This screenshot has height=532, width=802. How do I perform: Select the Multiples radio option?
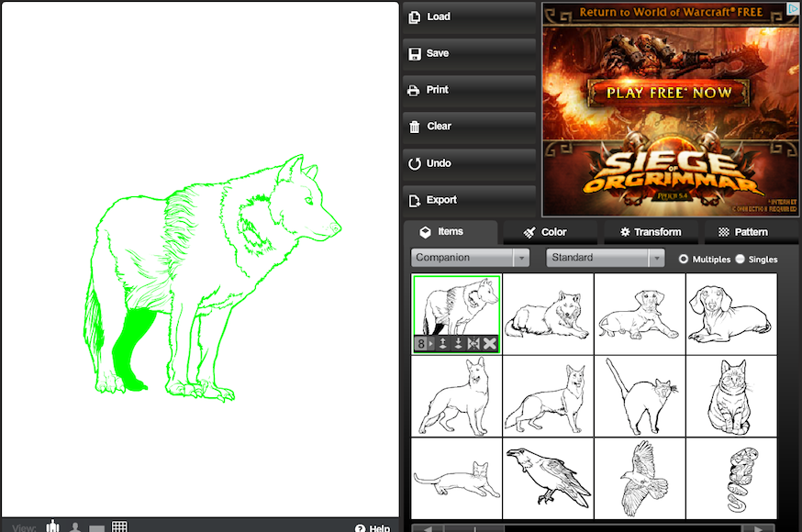(684, 260)
